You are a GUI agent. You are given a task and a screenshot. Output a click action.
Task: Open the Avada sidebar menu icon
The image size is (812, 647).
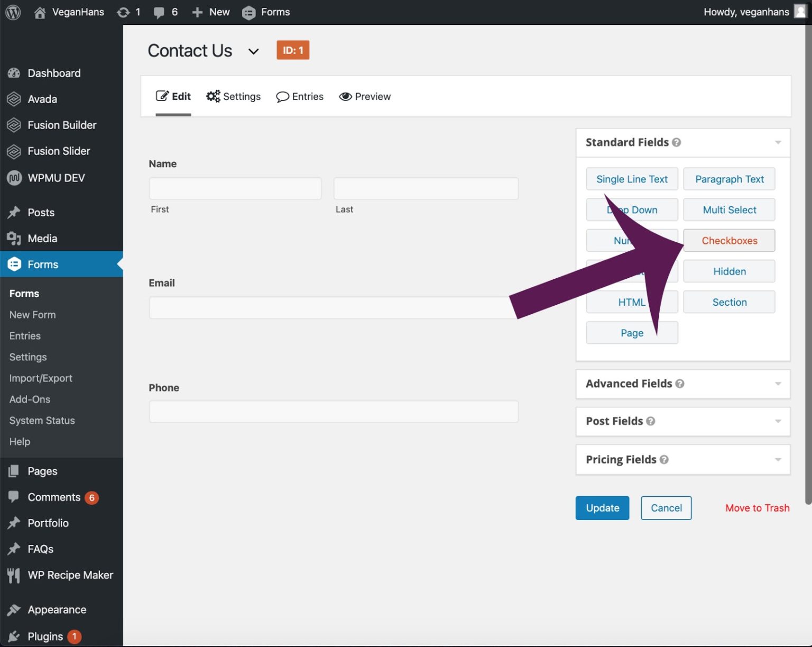click(14, 99)
